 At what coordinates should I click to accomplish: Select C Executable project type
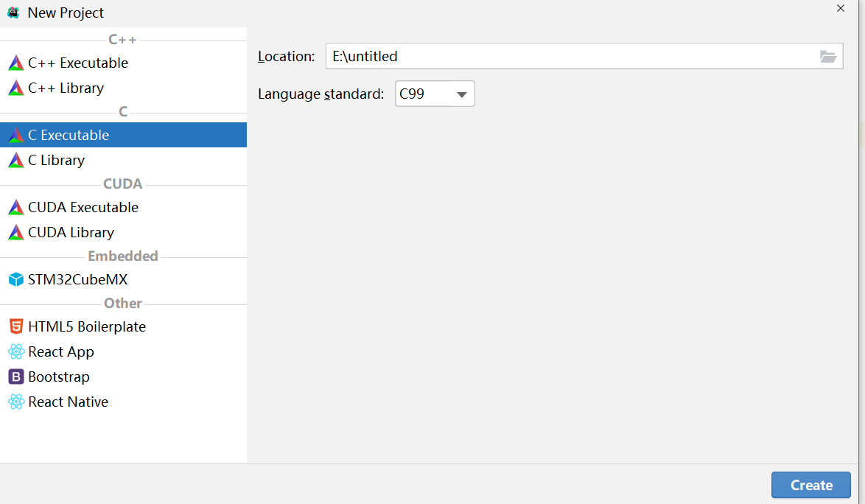69,136
